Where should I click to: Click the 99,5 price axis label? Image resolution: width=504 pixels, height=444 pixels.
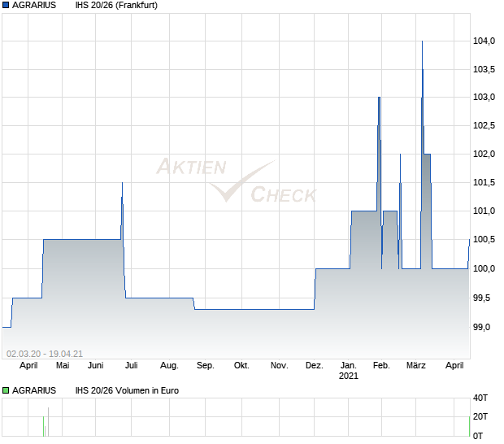coord(482,298)
